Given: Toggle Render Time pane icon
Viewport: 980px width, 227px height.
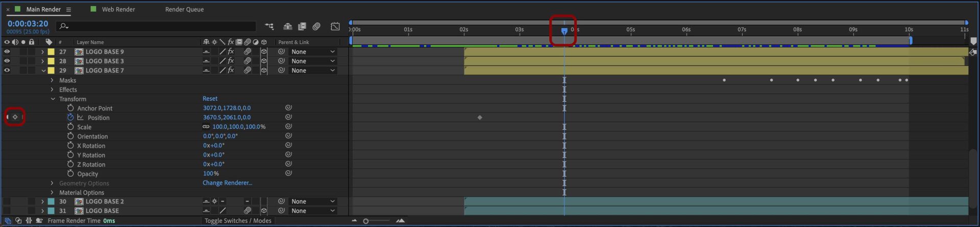Looking at the screenshot, I should click(x=39, y=221).
